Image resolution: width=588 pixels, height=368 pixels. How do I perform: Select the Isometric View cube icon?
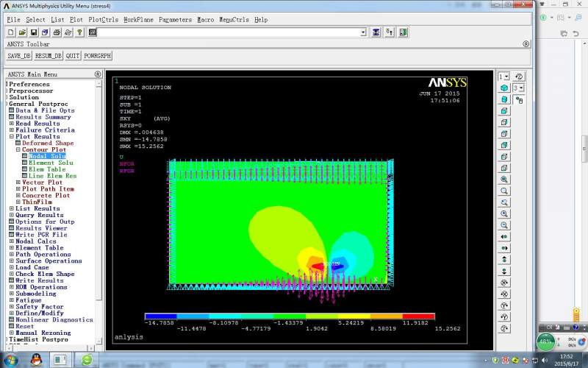504,88
